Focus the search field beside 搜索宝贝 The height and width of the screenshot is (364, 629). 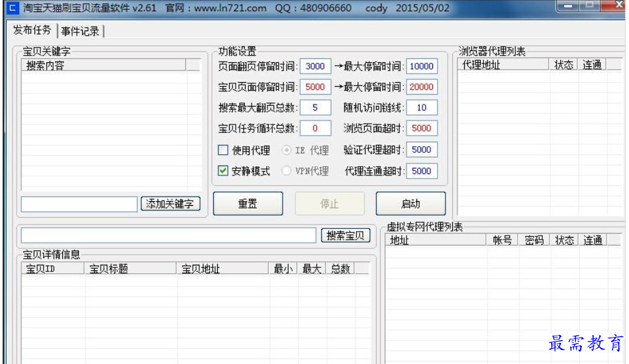(168, 236)
